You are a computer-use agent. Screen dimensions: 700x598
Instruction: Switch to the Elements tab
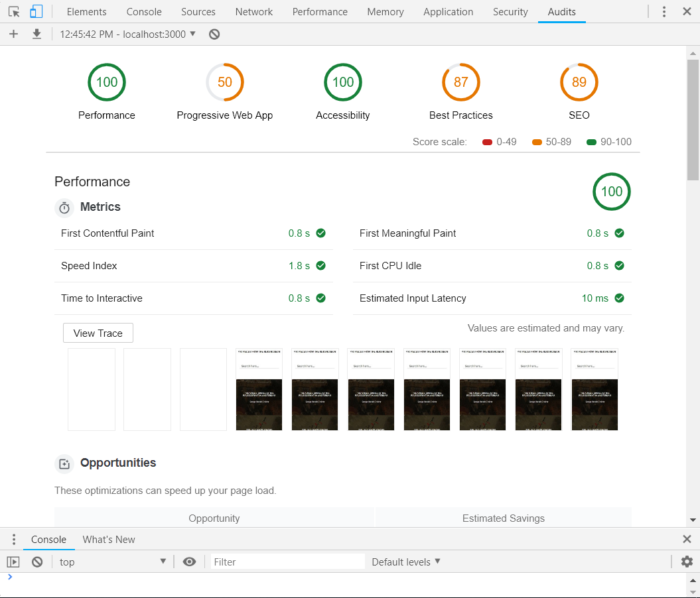87,12
